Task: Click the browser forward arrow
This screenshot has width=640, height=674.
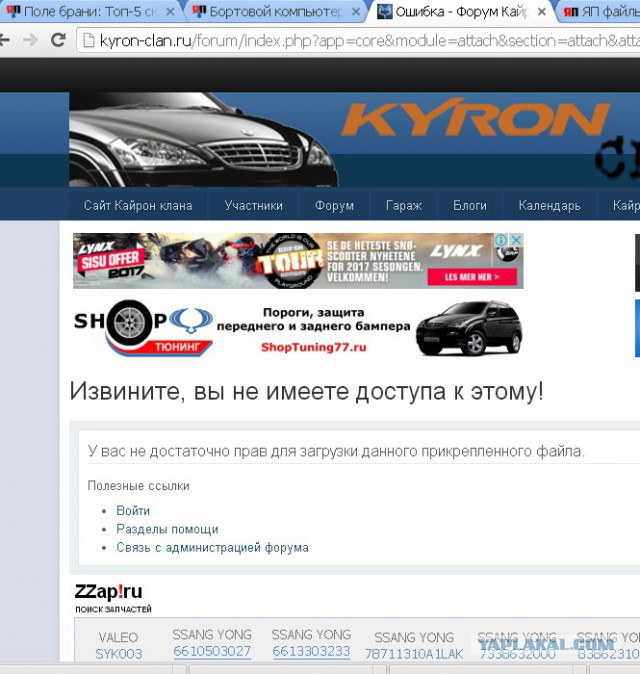Action: (x=30, y=40)
